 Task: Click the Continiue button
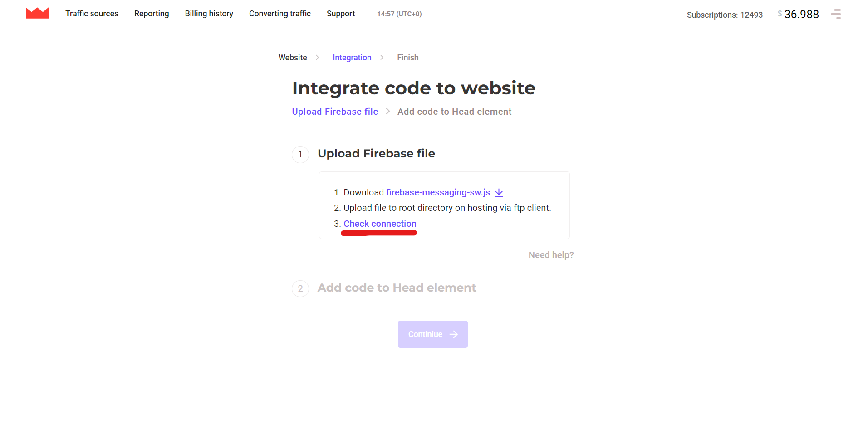(x=433, y=334)
